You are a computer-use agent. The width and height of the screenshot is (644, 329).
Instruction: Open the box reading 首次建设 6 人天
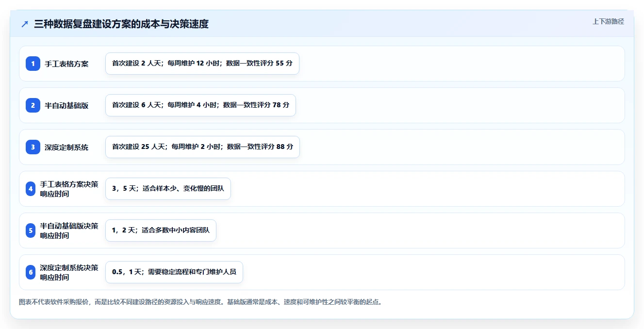[200, 105]
